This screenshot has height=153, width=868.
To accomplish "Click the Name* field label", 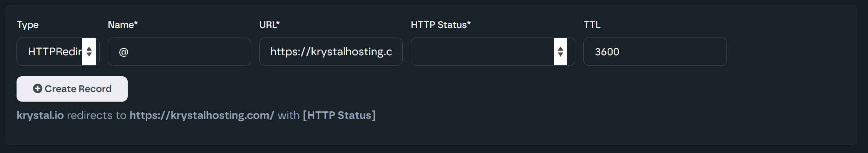I will pos(123,25).
